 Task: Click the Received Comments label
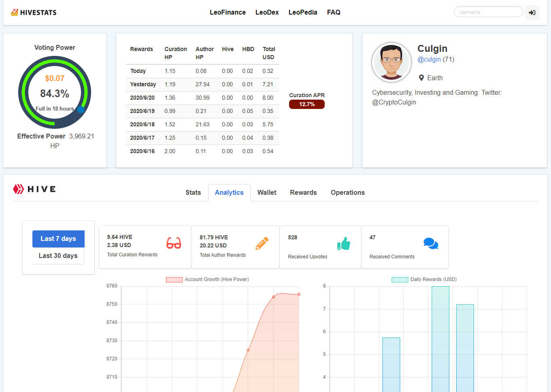click(x=392, y=257)
